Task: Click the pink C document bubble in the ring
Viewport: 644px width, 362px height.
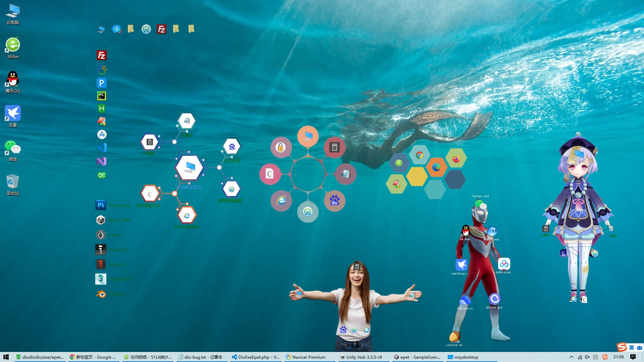Action: tap(270, 174)
